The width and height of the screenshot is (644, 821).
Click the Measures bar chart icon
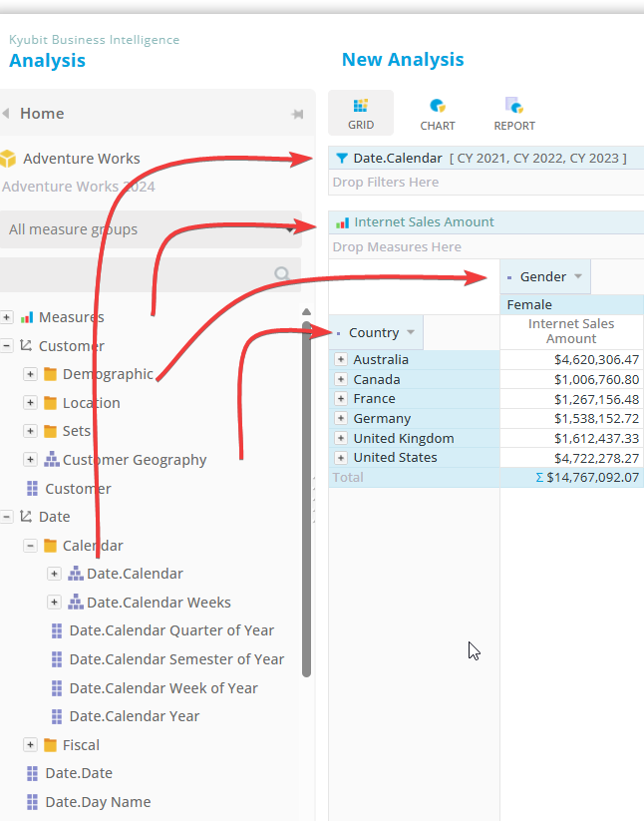pyautogui.click(x=27, y=317)
